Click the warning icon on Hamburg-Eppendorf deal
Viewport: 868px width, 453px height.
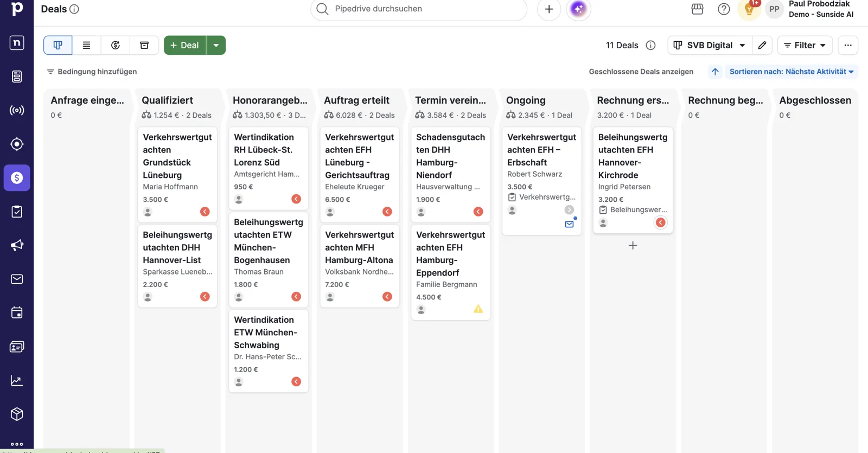coord(478,309)
